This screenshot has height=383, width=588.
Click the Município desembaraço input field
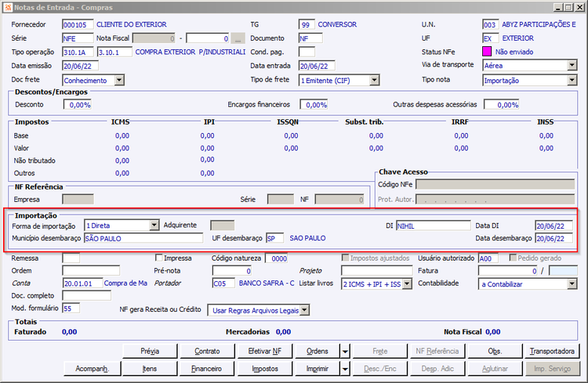(143, 239)
